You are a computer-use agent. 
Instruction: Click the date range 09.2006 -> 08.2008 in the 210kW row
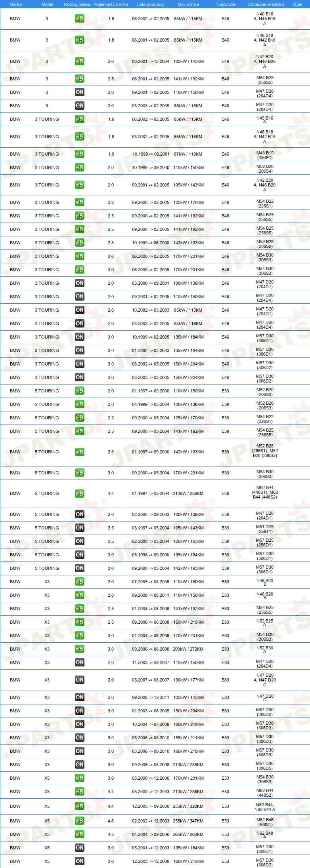click(x=151, y=765)
